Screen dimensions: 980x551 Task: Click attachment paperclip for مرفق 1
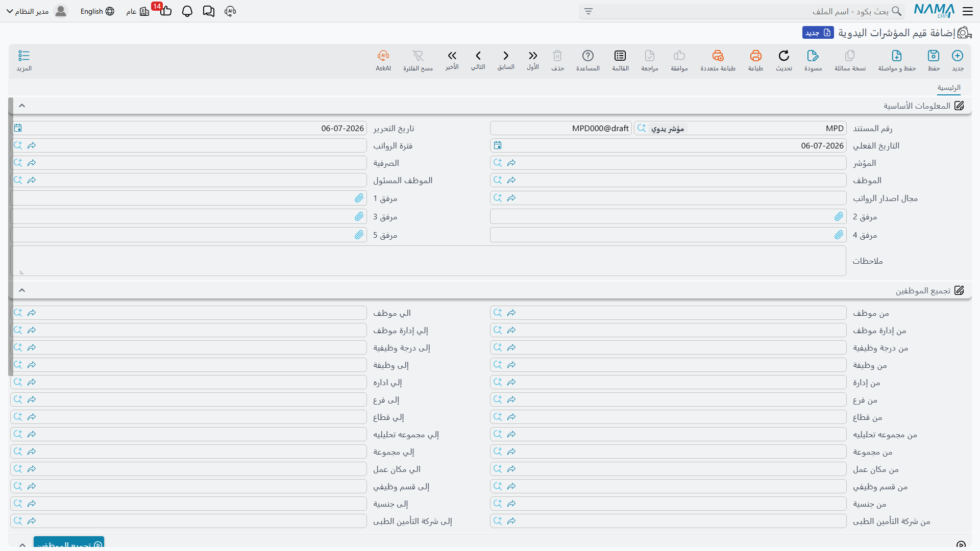point(359,198)
